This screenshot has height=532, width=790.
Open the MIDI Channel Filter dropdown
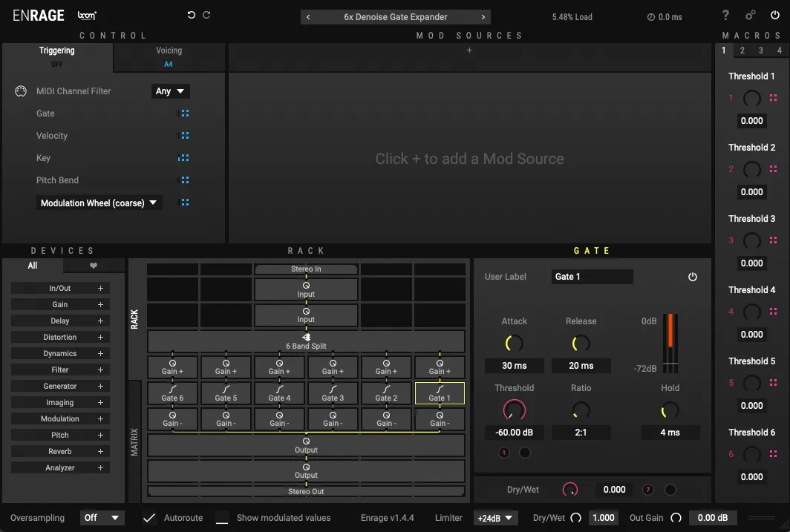click(170, 91)
